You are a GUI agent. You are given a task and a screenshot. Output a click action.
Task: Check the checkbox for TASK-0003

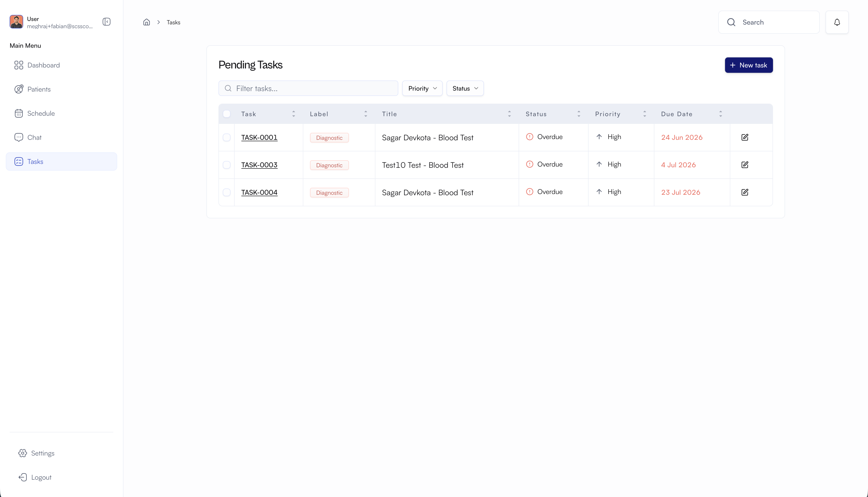coord(226,165)
